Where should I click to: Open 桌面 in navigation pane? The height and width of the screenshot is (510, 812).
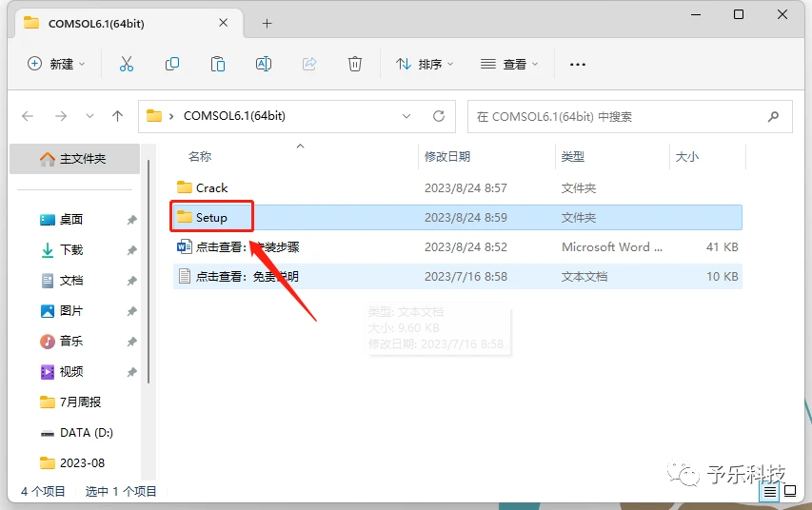pos(71,220)
